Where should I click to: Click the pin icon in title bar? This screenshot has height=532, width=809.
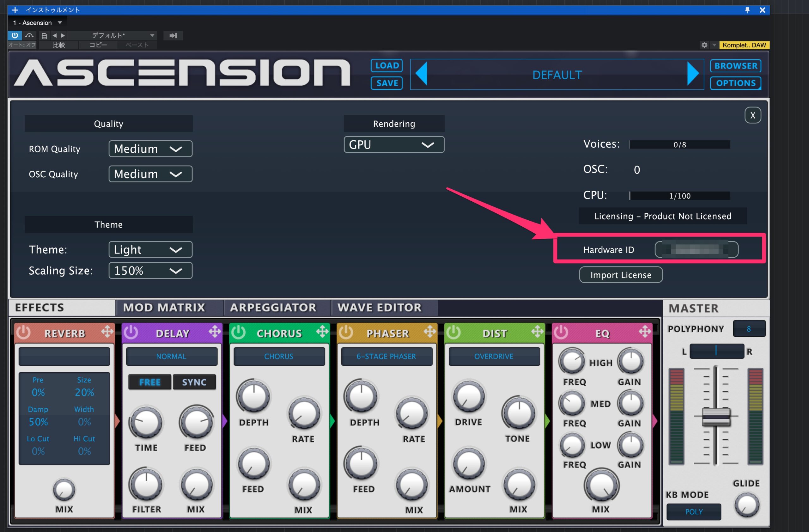(747, 10)
